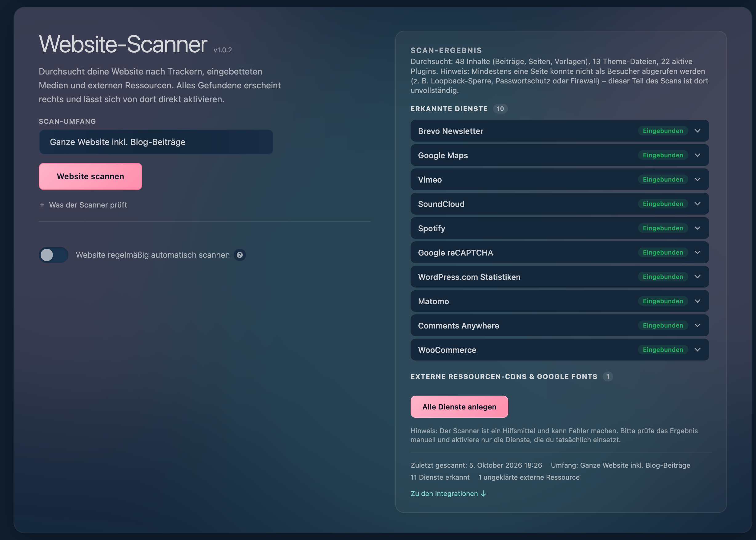The height and width of the screenshot is (540, 756).
Task: Click the Eingebunden badge for Brevo Newsletter
Action: [x=663, y=131]
